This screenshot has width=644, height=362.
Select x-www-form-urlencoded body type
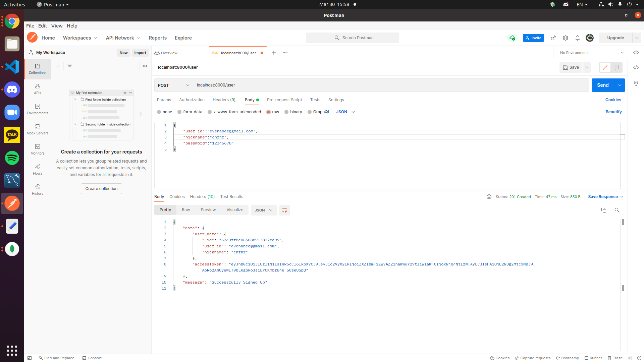click(234, 112)
